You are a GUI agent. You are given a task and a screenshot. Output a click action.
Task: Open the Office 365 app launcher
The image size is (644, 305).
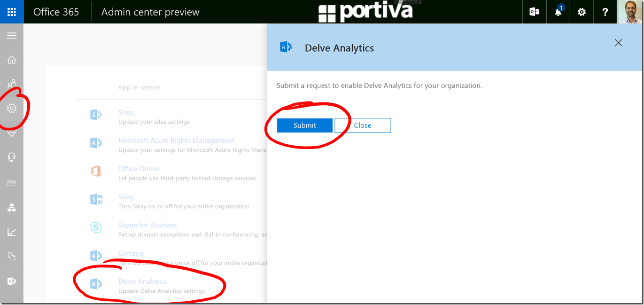coord(12,12)
